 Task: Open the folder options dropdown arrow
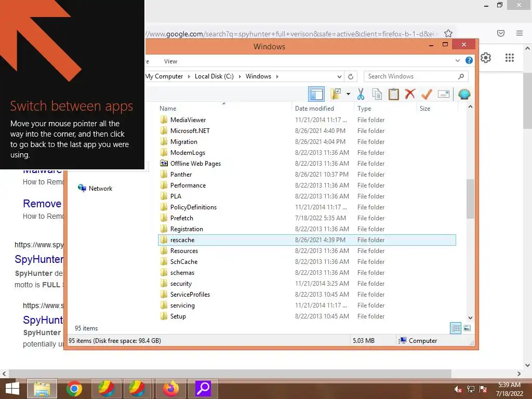pos(348,94)
